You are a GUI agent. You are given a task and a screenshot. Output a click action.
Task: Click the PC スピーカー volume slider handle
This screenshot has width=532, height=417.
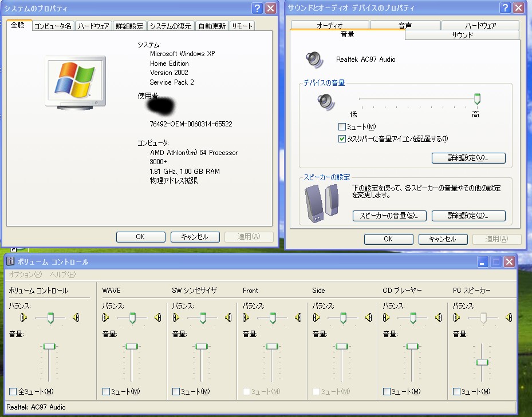(482, 362)
